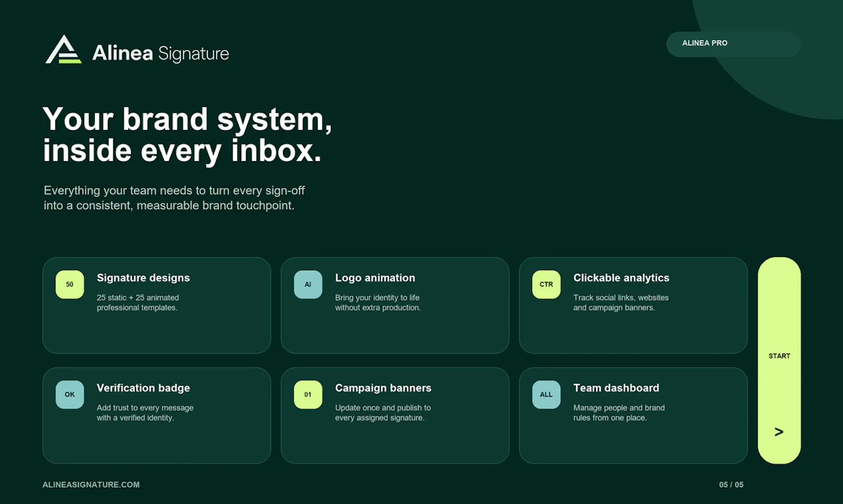The image size is (843, 504).
Task: Click the 'Everything your team needs' subheading
Action: [x=174, y=198]
